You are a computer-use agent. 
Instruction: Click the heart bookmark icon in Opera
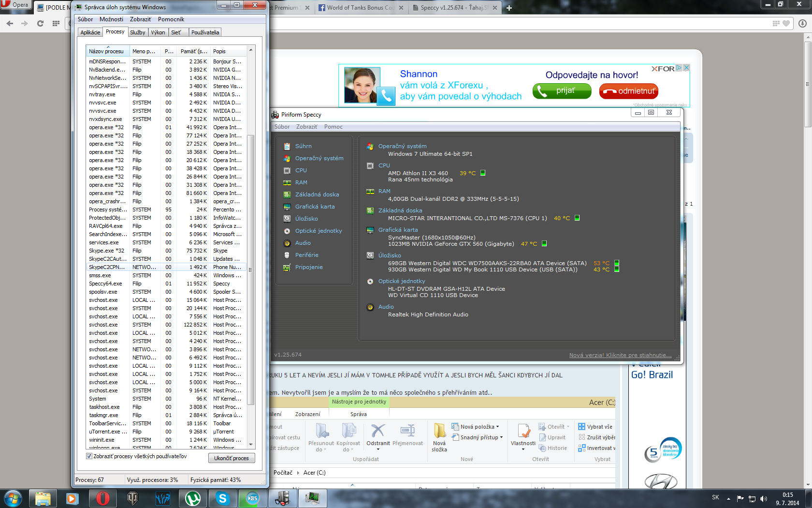[x=786, y=23]
